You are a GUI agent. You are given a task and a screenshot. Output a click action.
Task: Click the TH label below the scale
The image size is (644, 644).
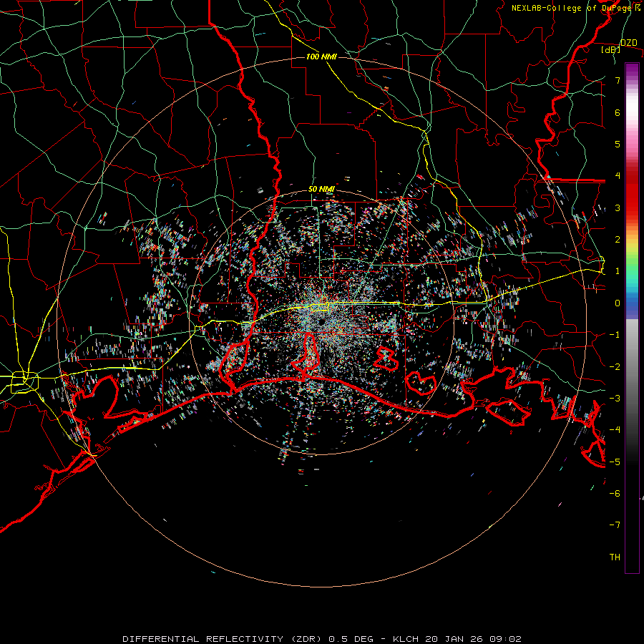tap(615, 557)
